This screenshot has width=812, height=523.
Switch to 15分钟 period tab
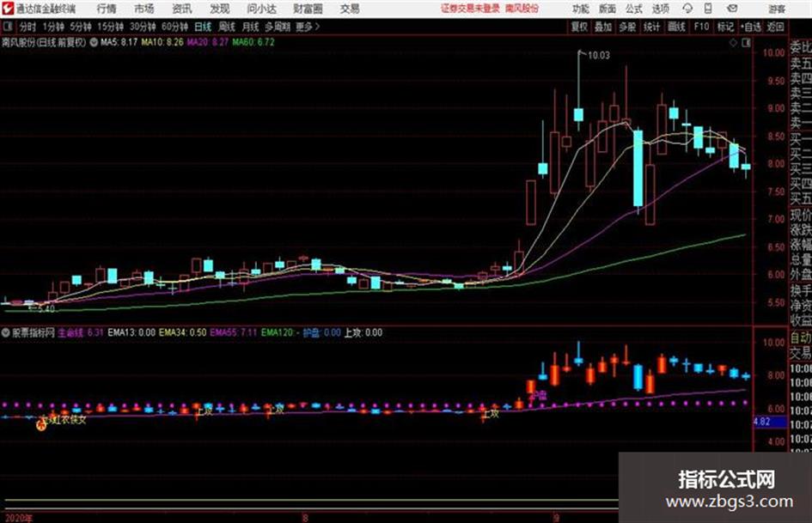pos(111,27)
